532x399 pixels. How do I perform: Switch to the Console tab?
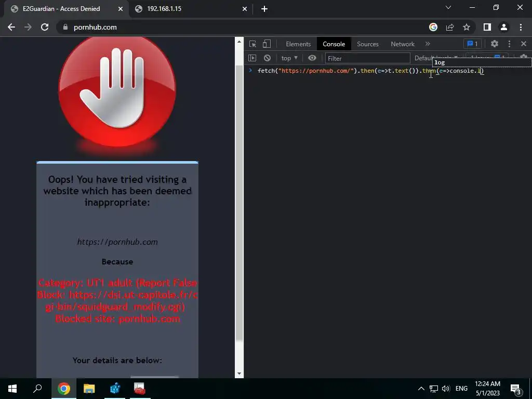coord(334,44)
